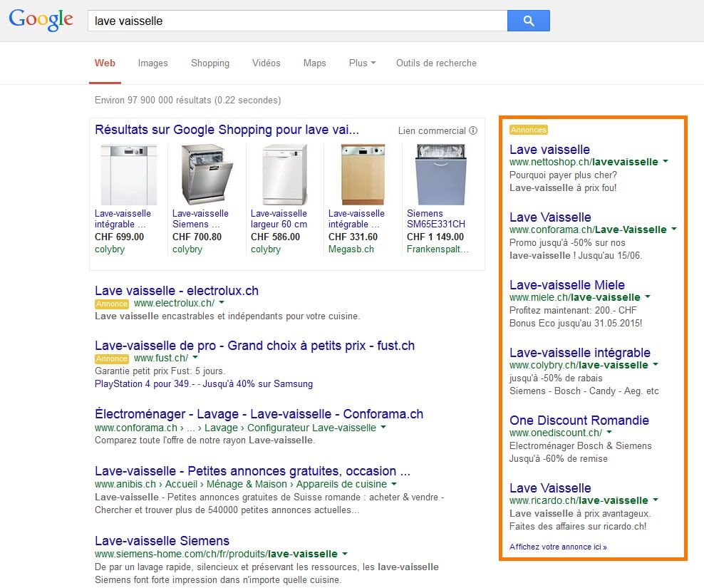Open Résultats sur Google Shopping heading link

[x=227, y=130]
